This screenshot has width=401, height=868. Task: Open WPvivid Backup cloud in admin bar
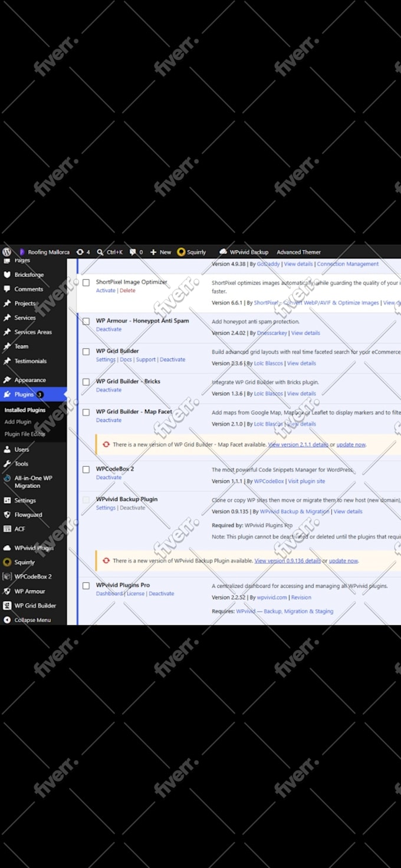point(244,252)
